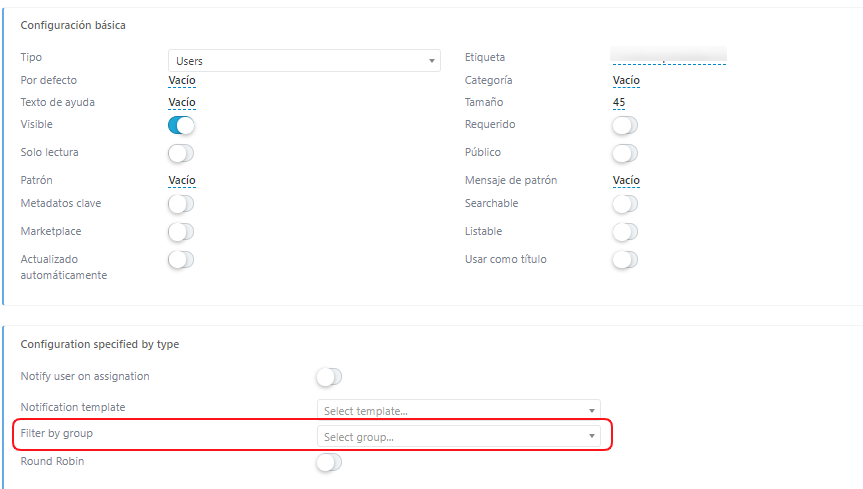Expand the Notification template dropdown

(x=458, y=410)
